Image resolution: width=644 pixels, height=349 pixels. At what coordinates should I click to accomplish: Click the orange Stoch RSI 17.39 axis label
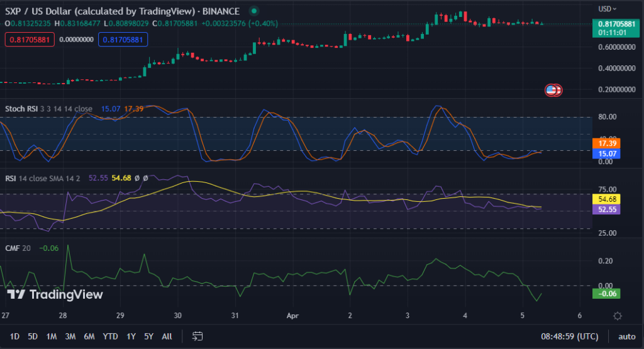(x=606, y=143)
